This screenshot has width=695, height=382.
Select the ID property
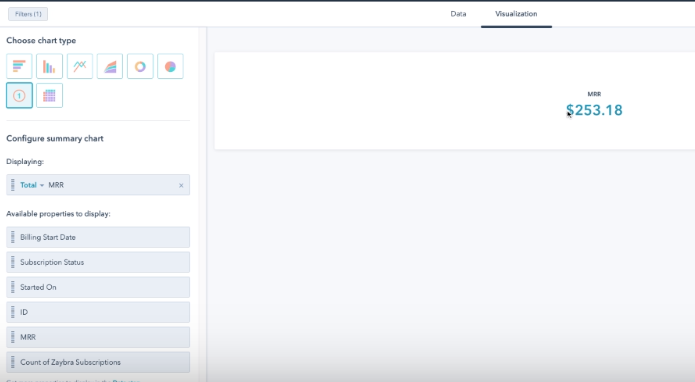98,312
